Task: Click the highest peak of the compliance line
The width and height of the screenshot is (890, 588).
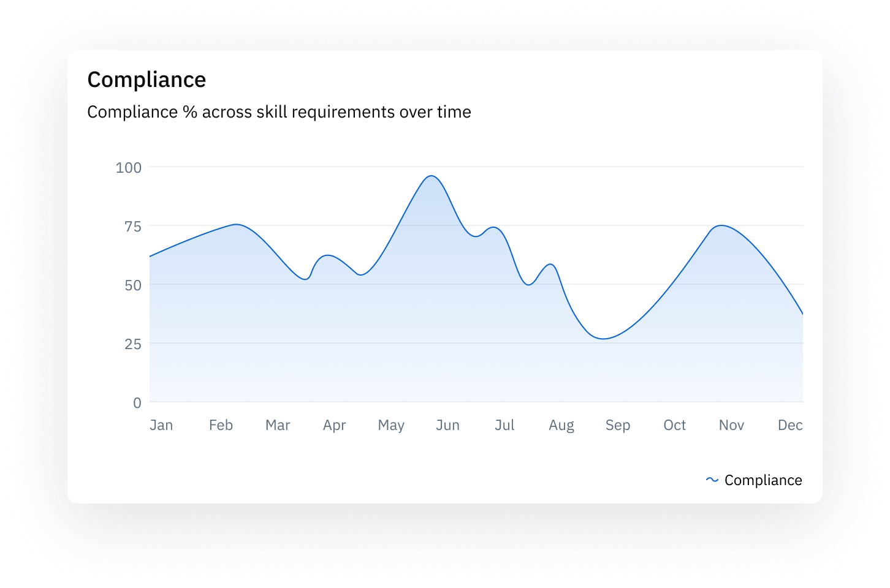Action: point(432,176)
